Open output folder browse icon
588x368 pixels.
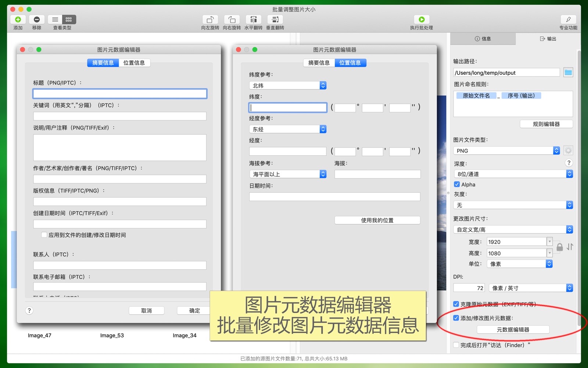(x=568, y=72)
